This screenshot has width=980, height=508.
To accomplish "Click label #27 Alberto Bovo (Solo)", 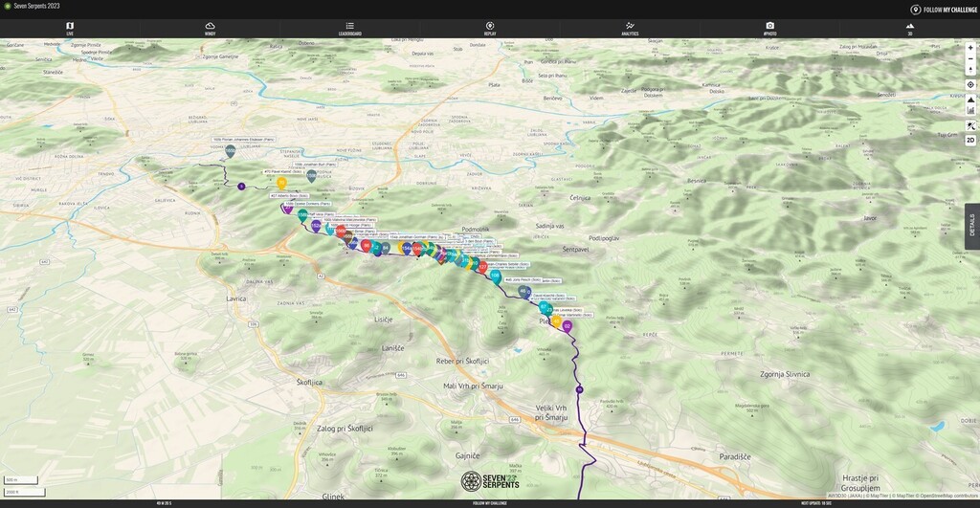I will pyautogui.click(x=289, y=195).
